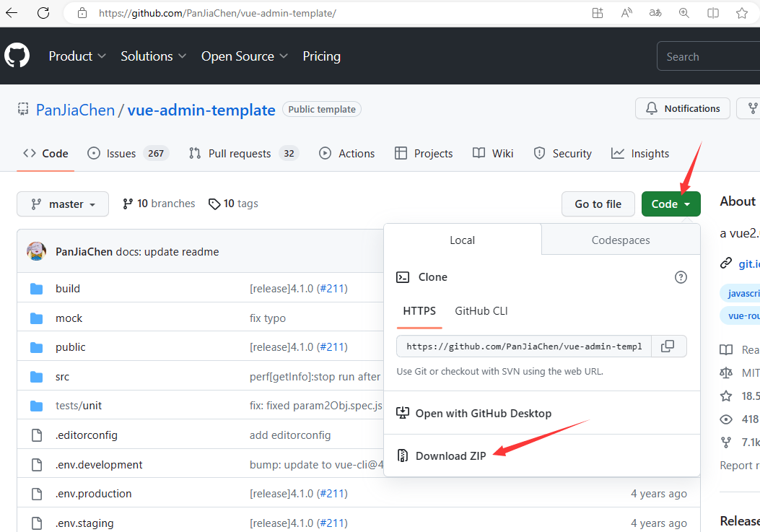Open the split screen icon
This screenshot has height=532, width=760.
[x=713, y=13]
